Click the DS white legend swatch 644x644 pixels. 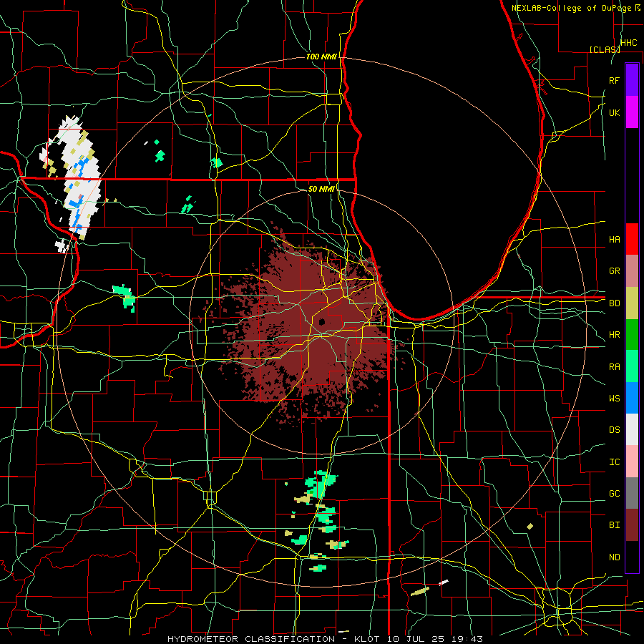pos(632,430)
